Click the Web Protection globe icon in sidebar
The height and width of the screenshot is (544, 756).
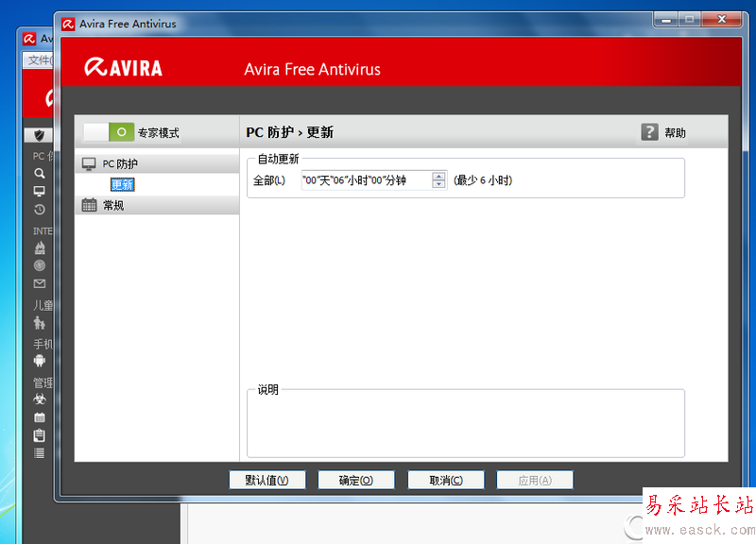pyautogui.click(x=40, y=265)
